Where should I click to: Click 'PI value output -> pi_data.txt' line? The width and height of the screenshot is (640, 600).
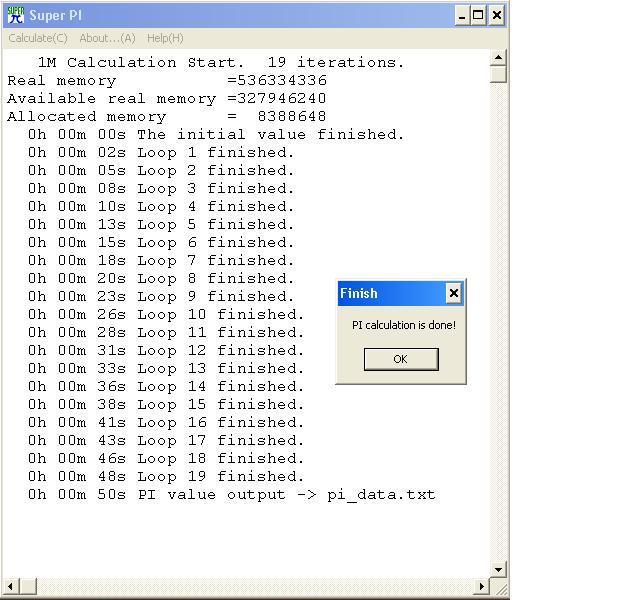point(231,495)
